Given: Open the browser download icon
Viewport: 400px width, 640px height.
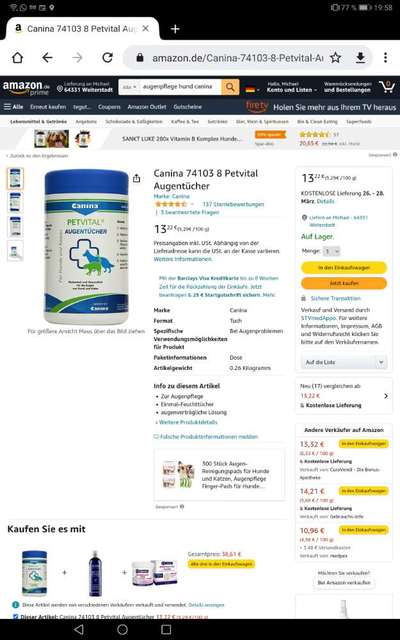Looking at the screenshot, I should (360, 58).
